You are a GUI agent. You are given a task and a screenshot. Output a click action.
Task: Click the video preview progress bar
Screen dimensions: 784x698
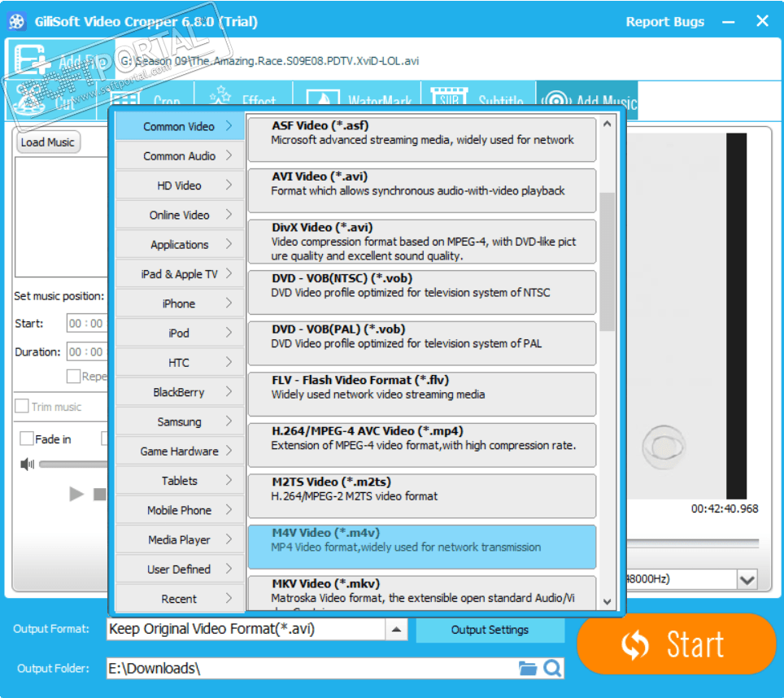(x=694, y=543)
